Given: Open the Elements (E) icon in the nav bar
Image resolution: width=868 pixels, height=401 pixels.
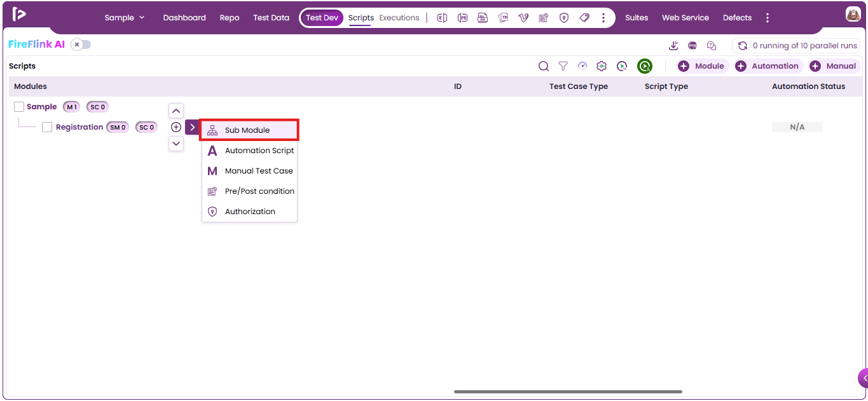Looking at the screenshot, I should point(442,18).
